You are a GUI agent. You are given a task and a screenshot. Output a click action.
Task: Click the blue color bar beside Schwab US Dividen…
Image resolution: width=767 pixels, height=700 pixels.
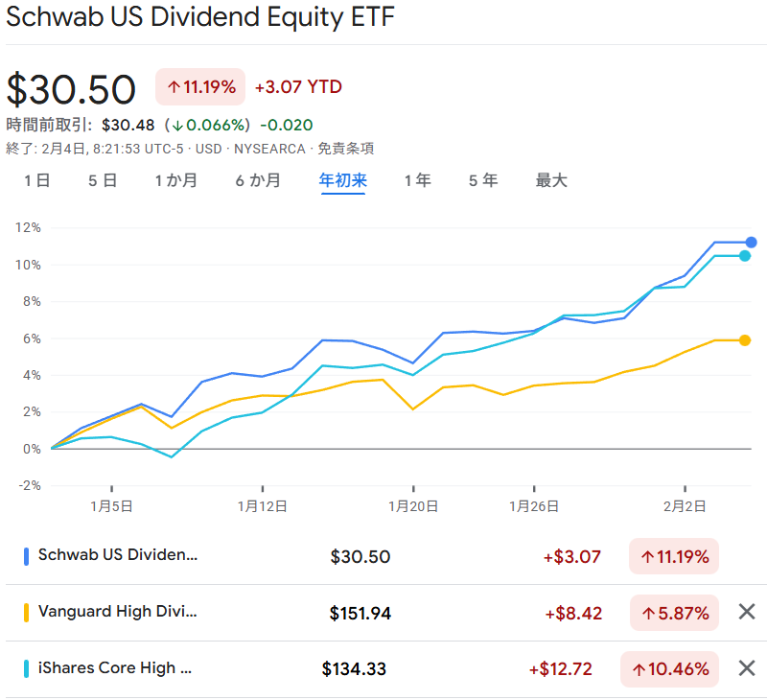click(x=25, y=556)
